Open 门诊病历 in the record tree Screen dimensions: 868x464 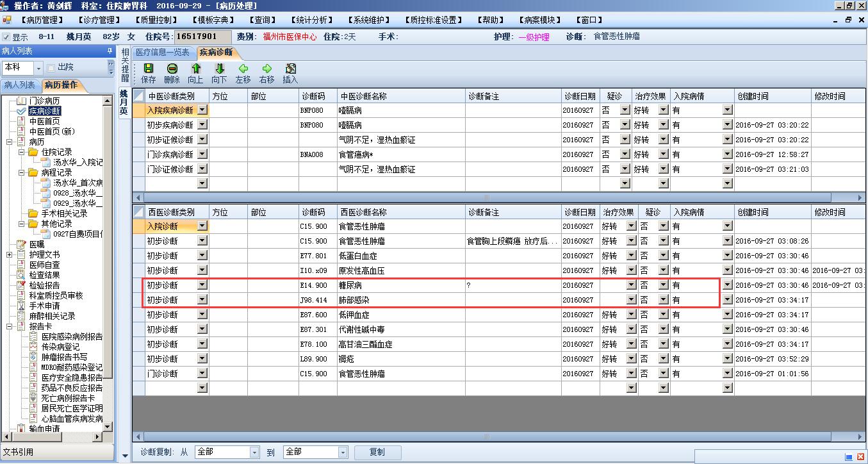tap(44, 101)
